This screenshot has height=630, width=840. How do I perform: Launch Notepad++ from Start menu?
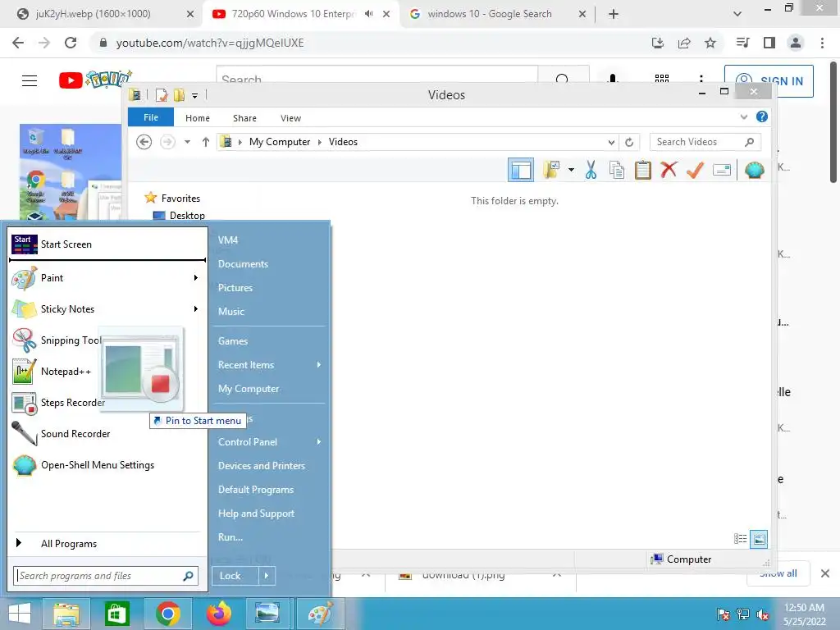coord(55,372)
